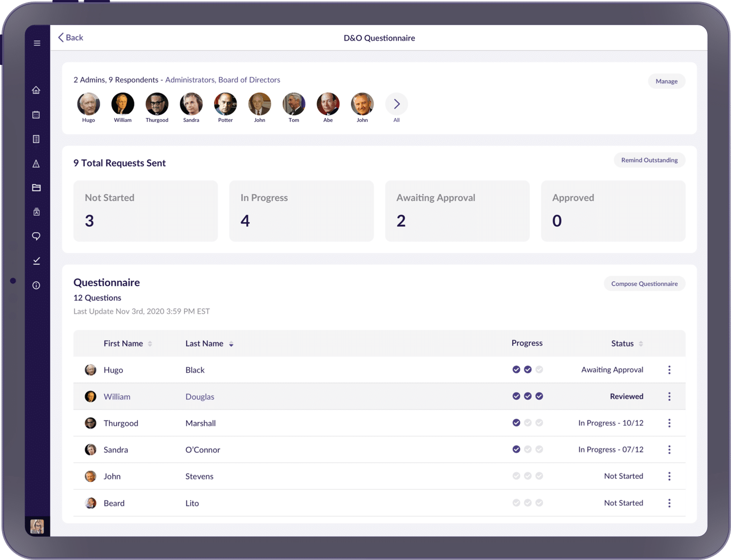
Task: Select Sandra's avatar in respondents list
Action: tap(191, 104)
